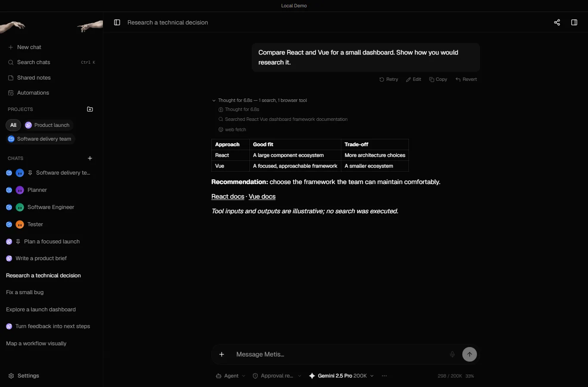Open the Planner chat
Viewport: 588px width, 387px height.
click(51, 190)
